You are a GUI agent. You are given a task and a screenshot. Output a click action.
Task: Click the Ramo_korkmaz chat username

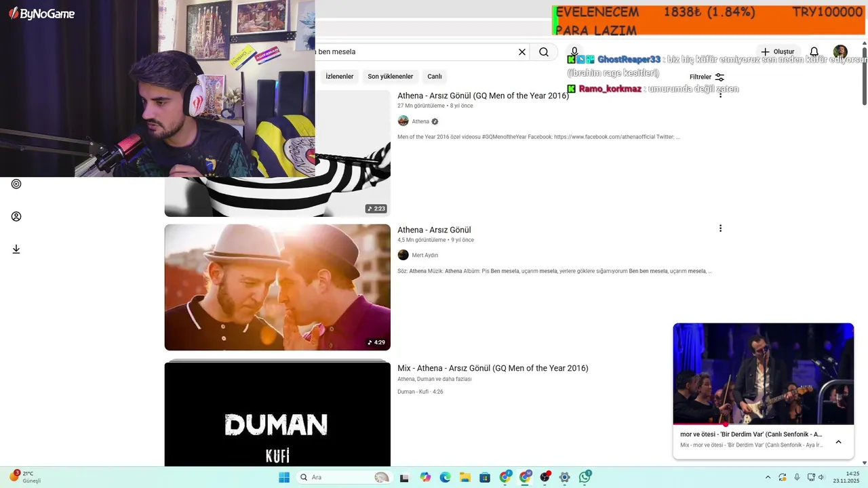[x=610, y=89]
